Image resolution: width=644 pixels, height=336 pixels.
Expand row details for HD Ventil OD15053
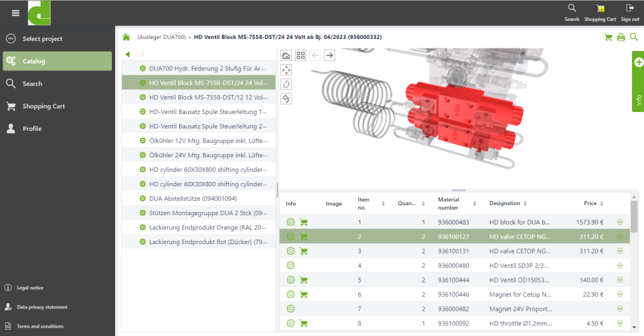620,280
